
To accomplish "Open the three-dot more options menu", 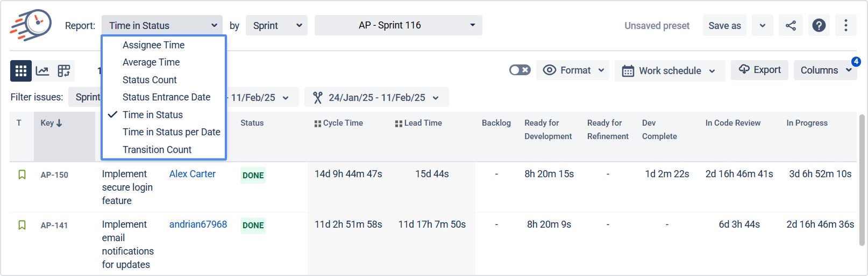I will [845, 26].
